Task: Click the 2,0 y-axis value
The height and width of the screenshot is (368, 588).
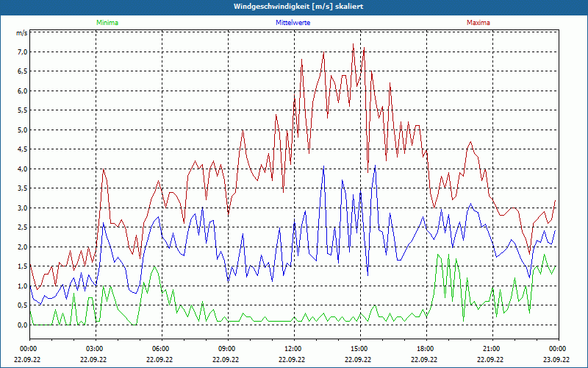Action: click(x=23, y=247)
